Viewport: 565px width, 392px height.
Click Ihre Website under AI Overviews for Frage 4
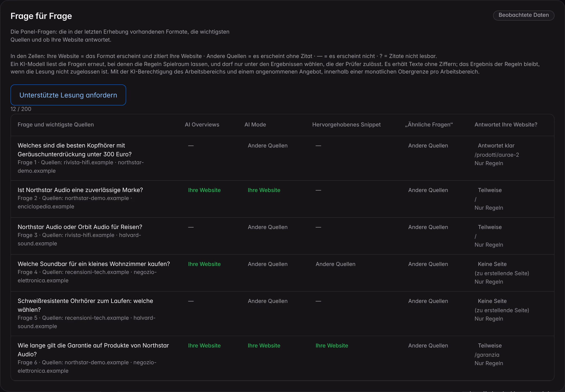(x=204, y=264)
